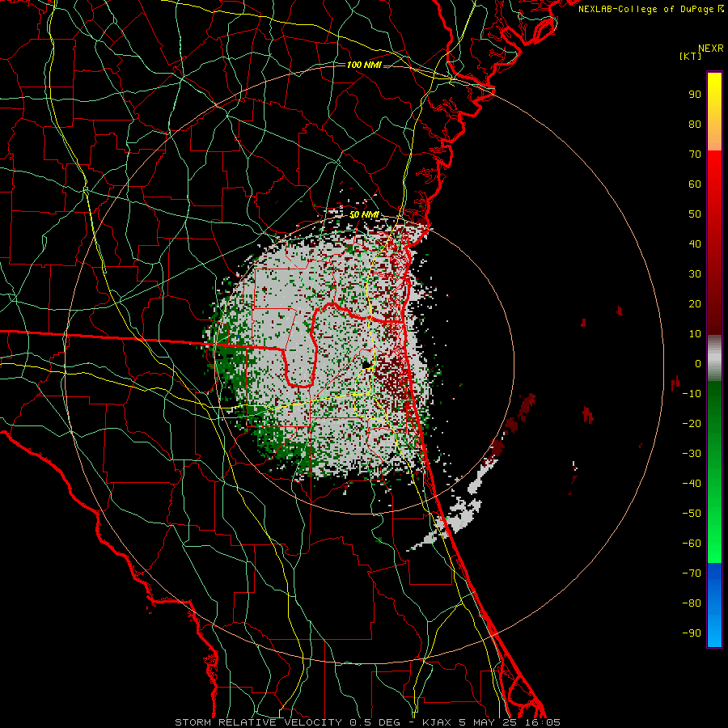Click the 40 value on the velocity scale
The height and width of the screenshot is (728, 728).
coord(695,243)
